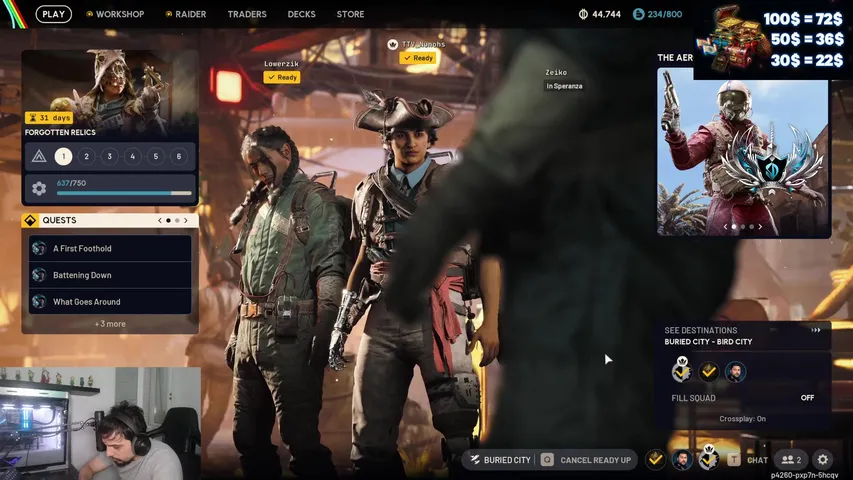This screenshot has height=480, width=853.
Task: Click the cog icon beside 637/750
Action: 39,188
